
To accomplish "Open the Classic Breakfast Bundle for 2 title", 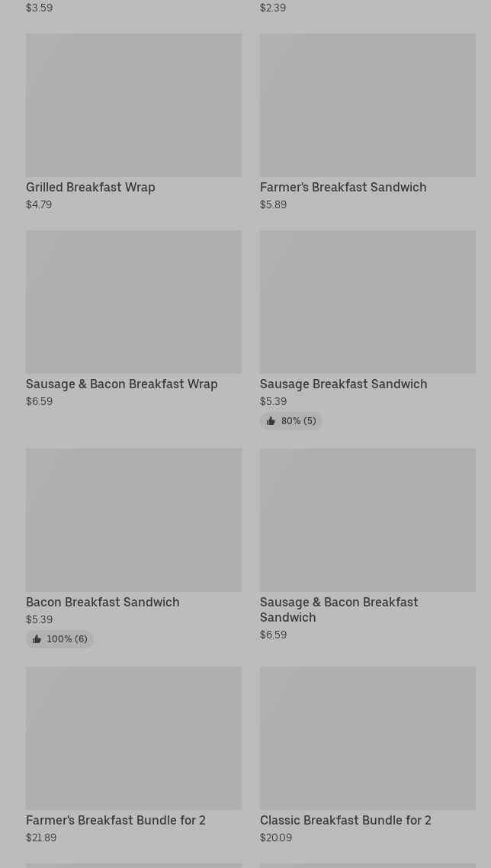I will [345, 821].
